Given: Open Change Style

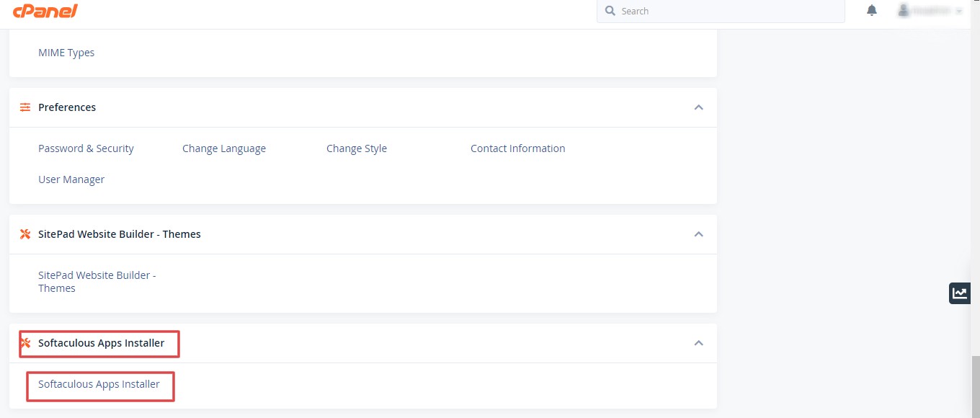Looking at the screenshot, I should point(357,148).
